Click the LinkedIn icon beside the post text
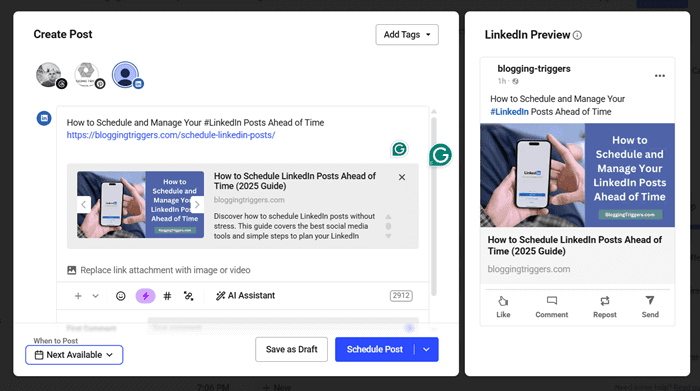700x391 pixels. (x=44, y=118)
